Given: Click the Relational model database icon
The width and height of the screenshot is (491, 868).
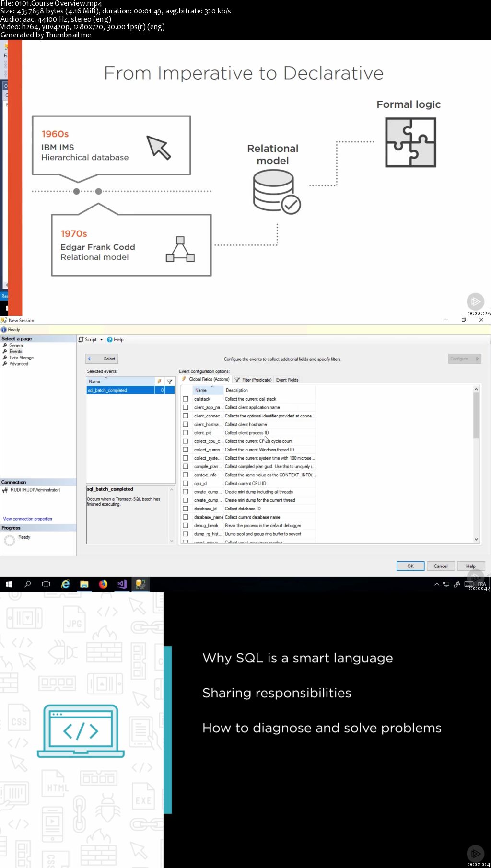Looking at the screenshot, I should click(x=277, y=192).
